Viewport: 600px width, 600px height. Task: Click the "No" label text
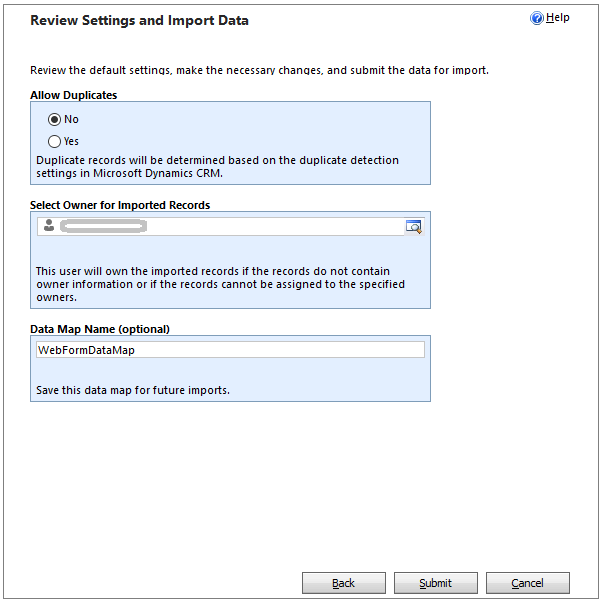coord(71,119)
